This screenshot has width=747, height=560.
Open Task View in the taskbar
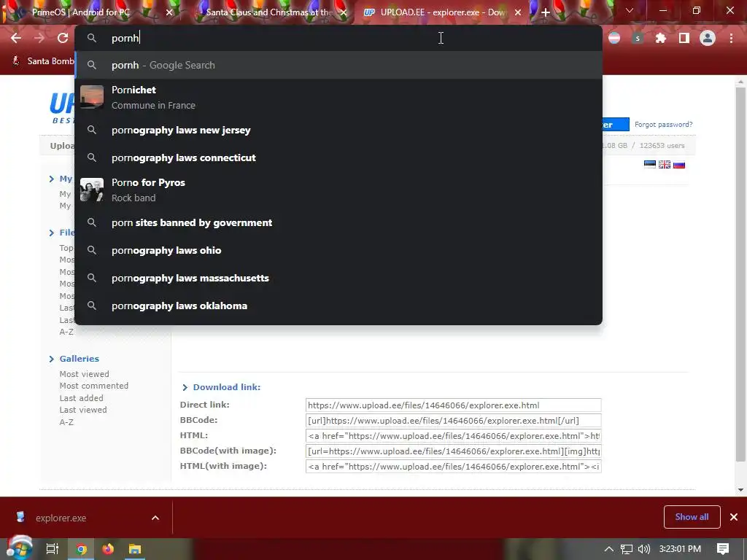coord(52,549)
